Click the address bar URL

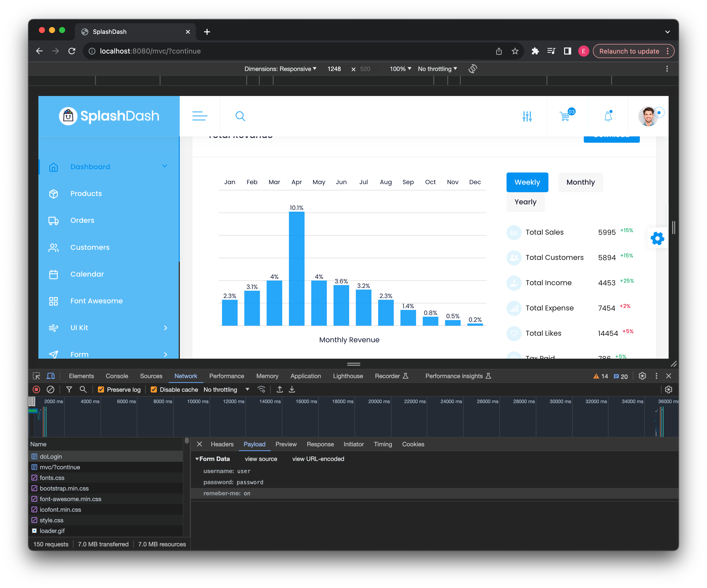pos(150,51)
